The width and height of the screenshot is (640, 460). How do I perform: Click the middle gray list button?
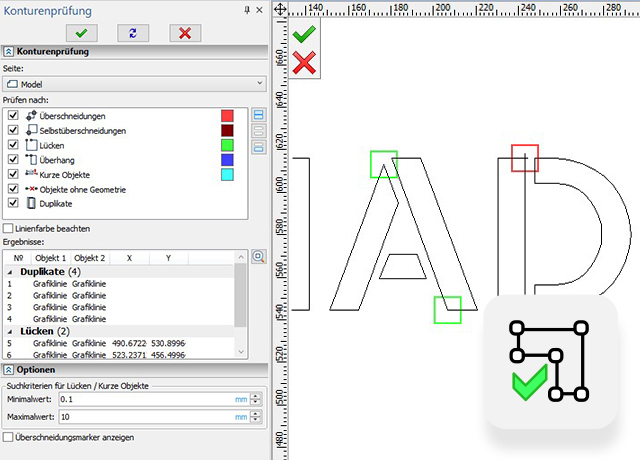[x=258, y=131]
